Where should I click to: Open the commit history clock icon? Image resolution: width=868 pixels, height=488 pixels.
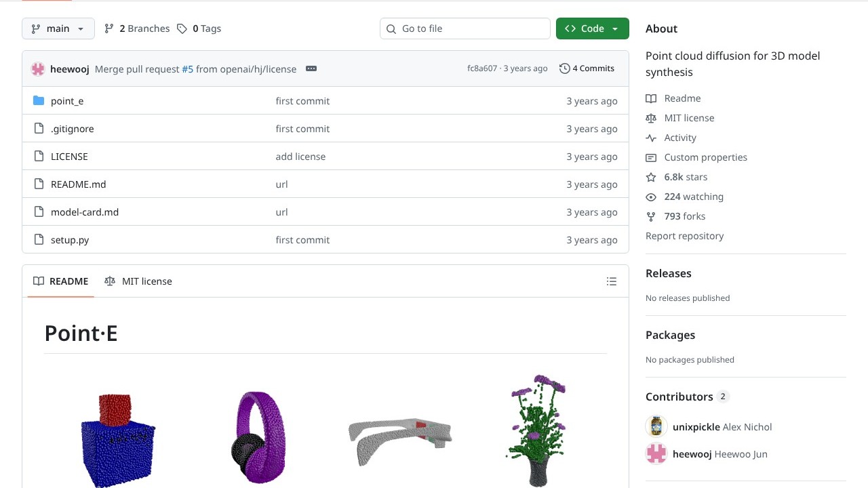[x=564, y=68]
